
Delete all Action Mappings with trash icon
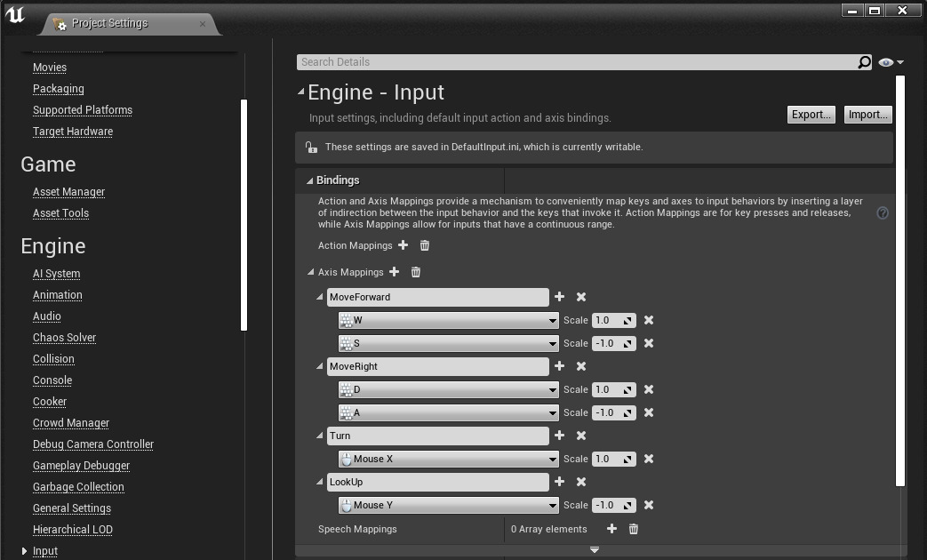point(425,244)
